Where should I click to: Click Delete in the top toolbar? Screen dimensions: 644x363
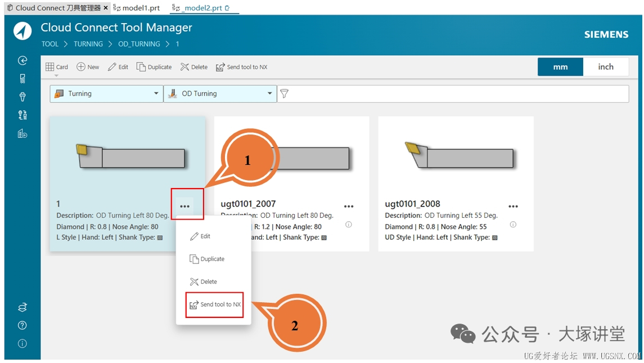tap(194, 67)
